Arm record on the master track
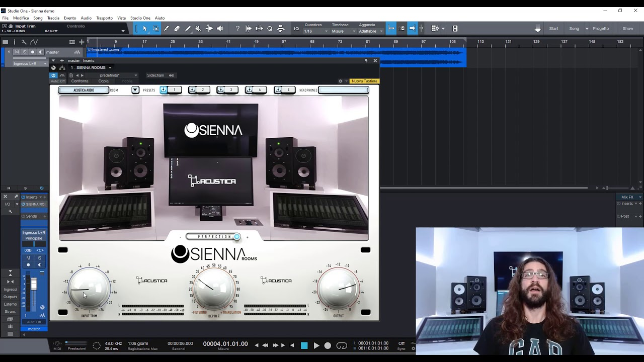The width and height of the screenshot is (644, 362). pyautogui.click(x=33, y=52)
